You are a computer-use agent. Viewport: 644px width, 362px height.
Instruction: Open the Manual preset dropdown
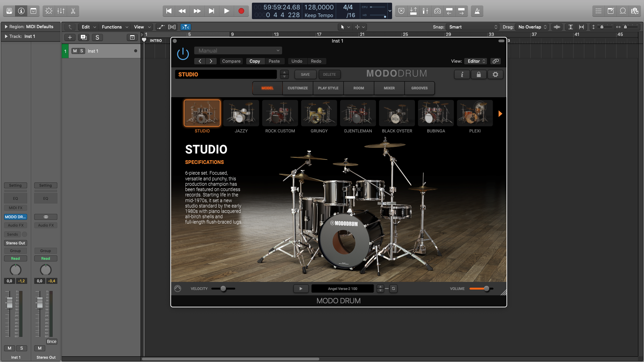pyautogui.click(x=238, y=51)
